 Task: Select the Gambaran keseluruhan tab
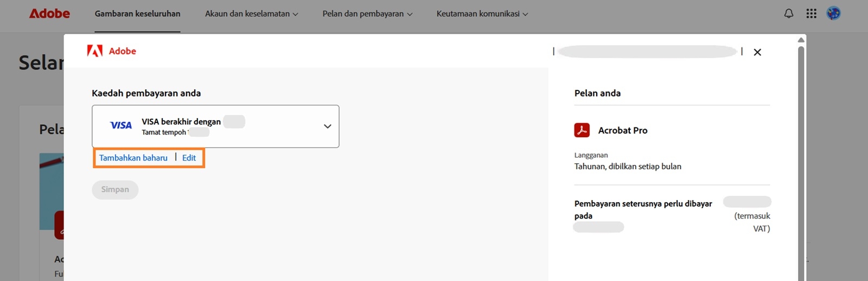[x=137, y=14]
